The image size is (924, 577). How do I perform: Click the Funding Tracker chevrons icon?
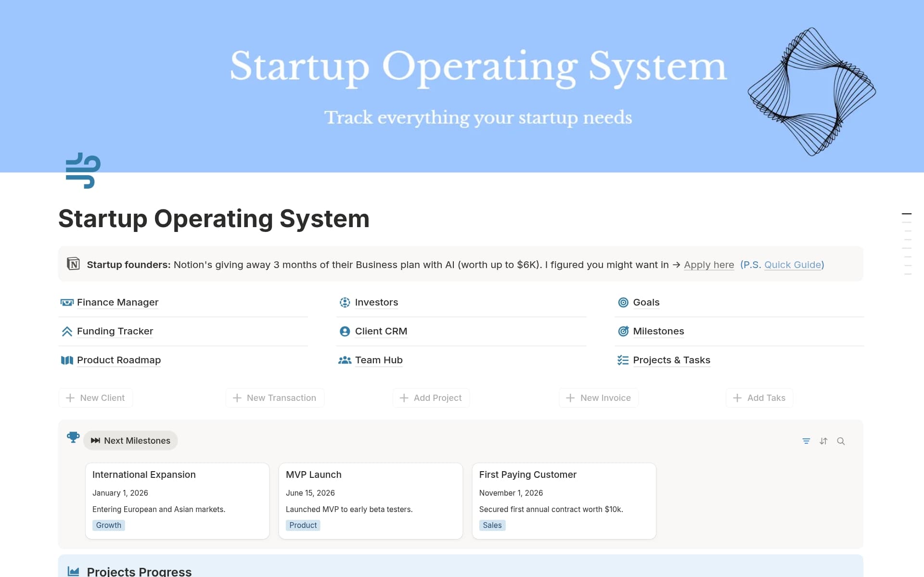[x=67, y=331]
